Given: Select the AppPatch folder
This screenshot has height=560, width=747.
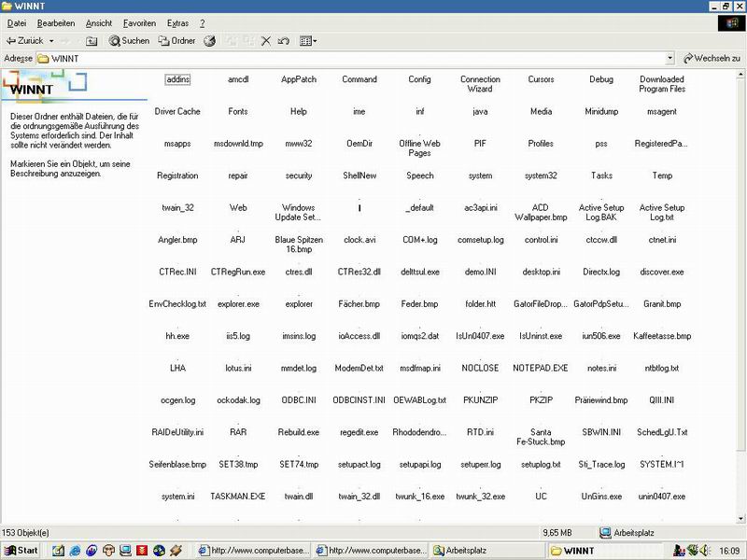Looking at the screenshot, I should [x=299, y=79].
